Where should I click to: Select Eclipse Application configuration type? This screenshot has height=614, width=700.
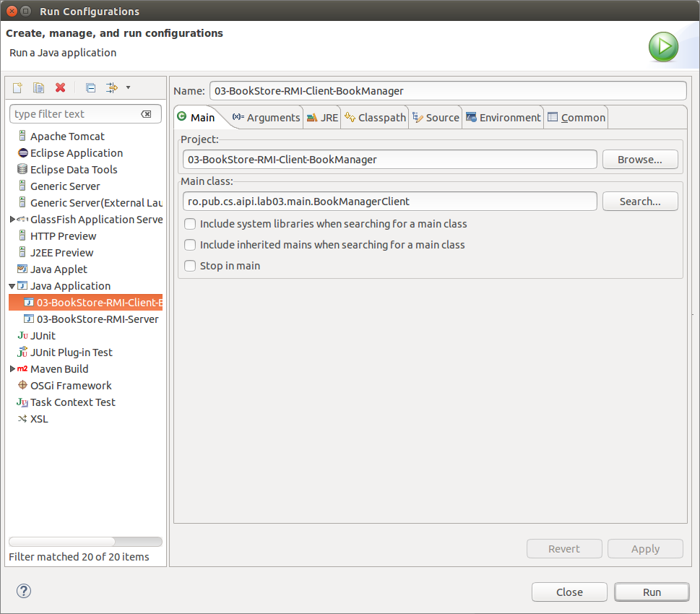point(70,152)
